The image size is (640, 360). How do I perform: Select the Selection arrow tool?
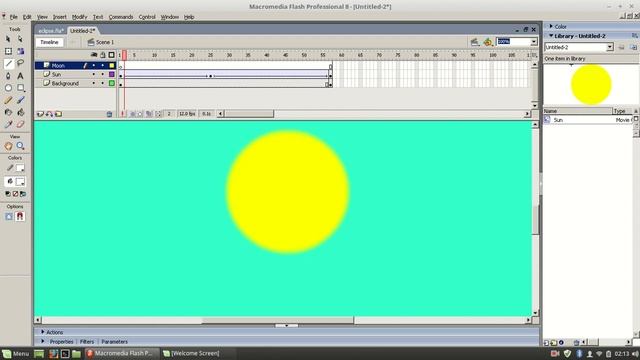(8, 39)
